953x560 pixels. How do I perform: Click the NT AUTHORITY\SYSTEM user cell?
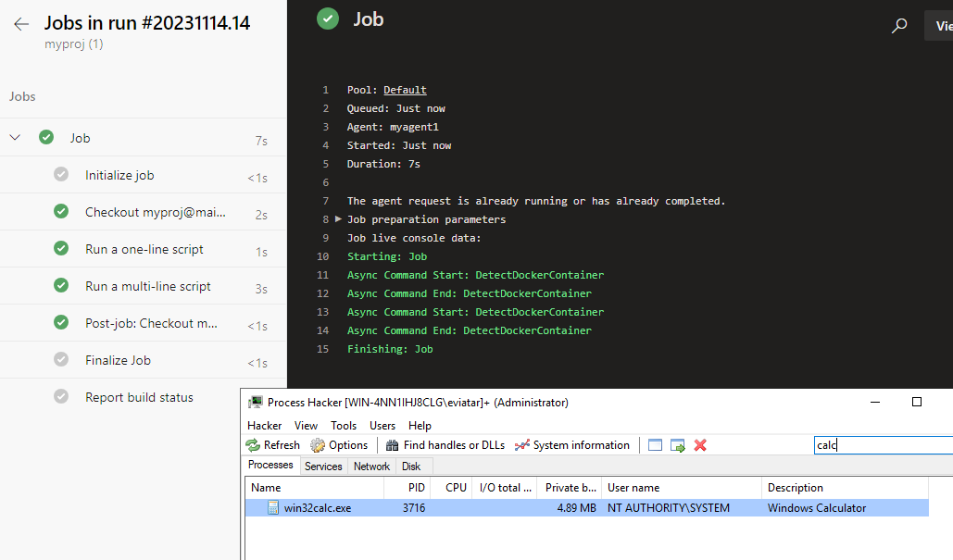669,508
